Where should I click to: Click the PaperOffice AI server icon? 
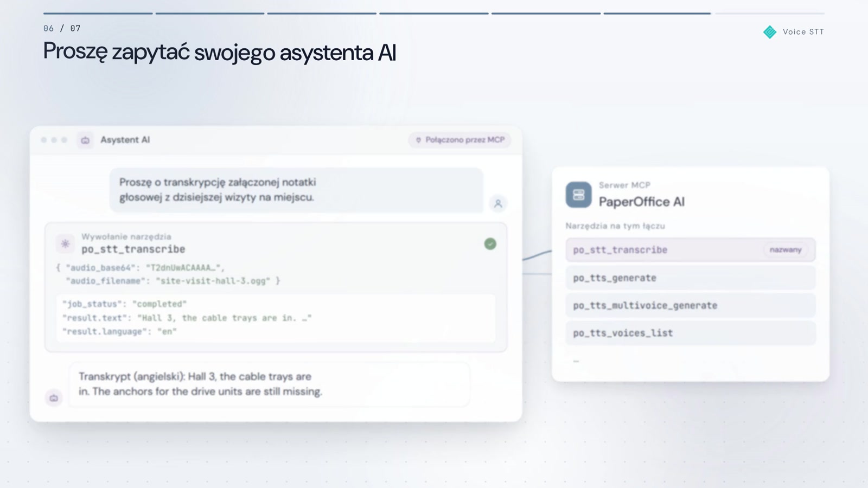579,195
